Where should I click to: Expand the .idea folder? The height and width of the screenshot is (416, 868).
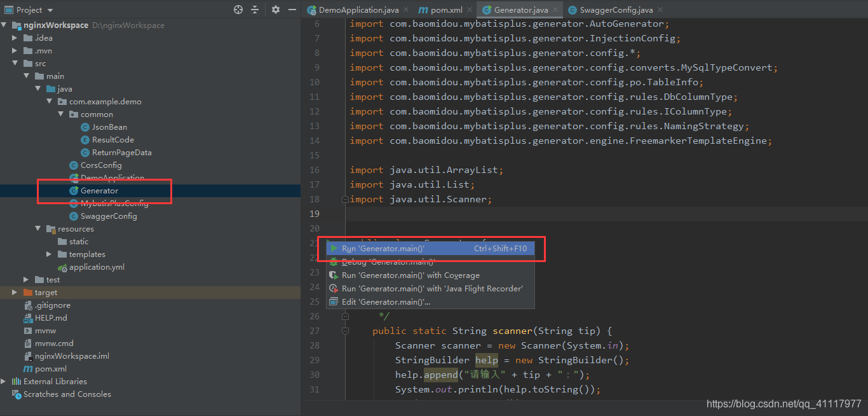[16, 38]
